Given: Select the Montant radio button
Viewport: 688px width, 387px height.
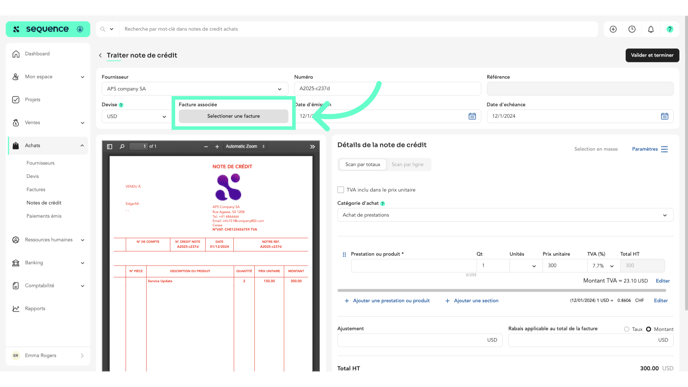Looking at the screenshot, I should point(649,329).
